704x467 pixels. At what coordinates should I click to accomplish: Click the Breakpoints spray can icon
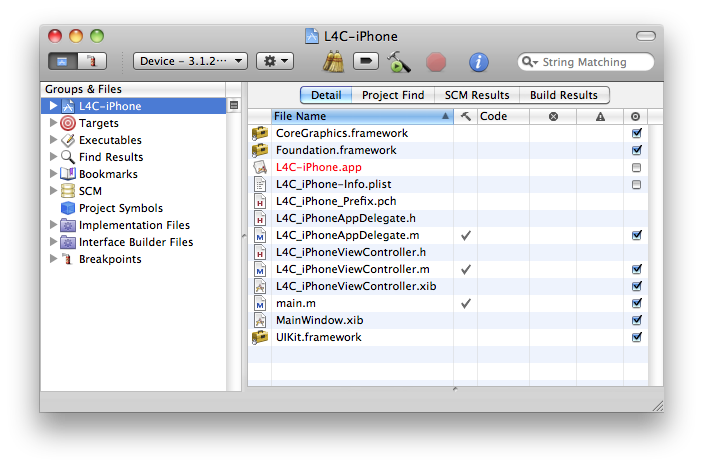[68, 259]
